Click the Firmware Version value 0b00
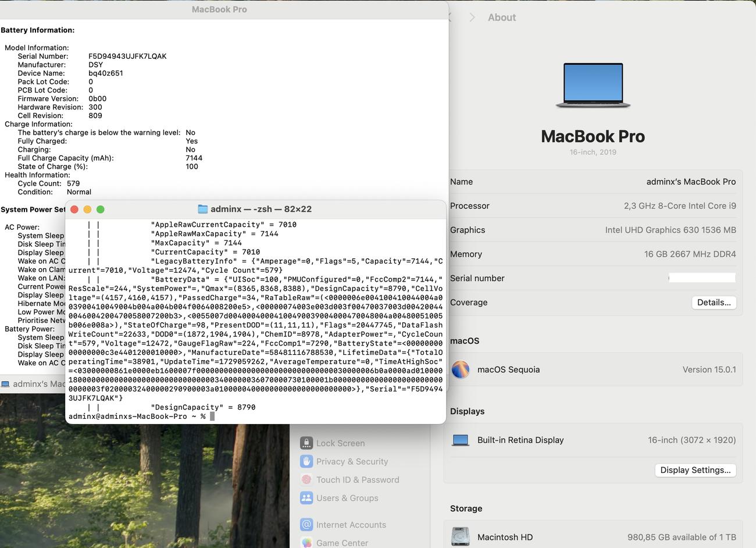 click(97, 99)
